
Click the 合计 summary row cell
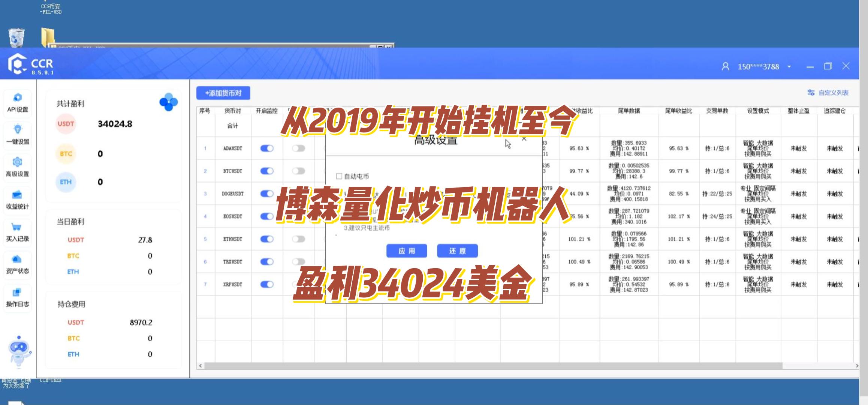232,126
